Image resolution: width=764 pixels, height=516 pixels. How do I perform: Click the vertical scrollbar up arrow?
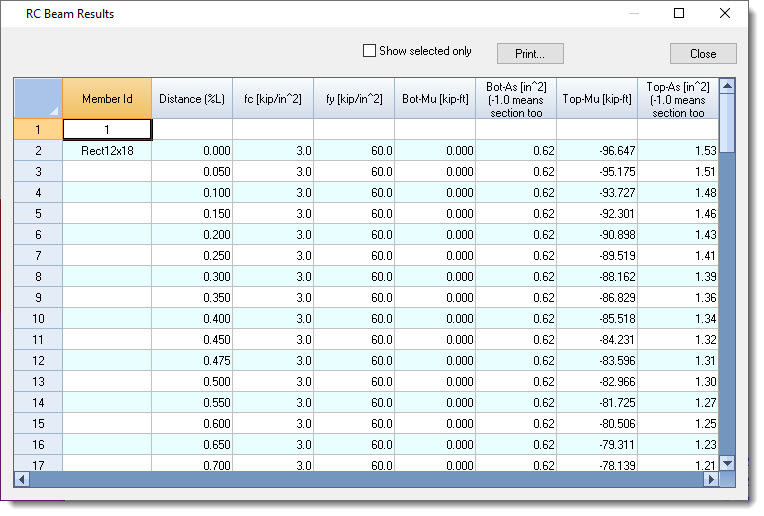pyautogui.click(x=727, y=86)
